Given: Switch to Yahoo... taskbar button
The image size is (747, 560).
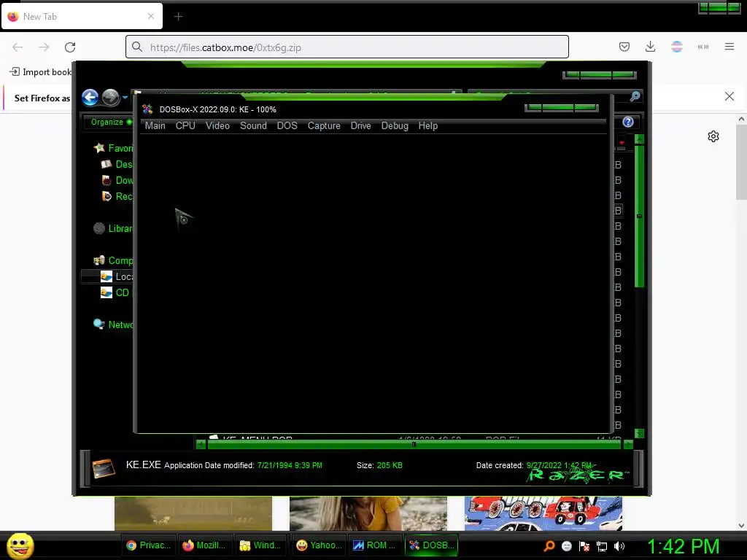Looking at the screenshot, I should [319, 545].
